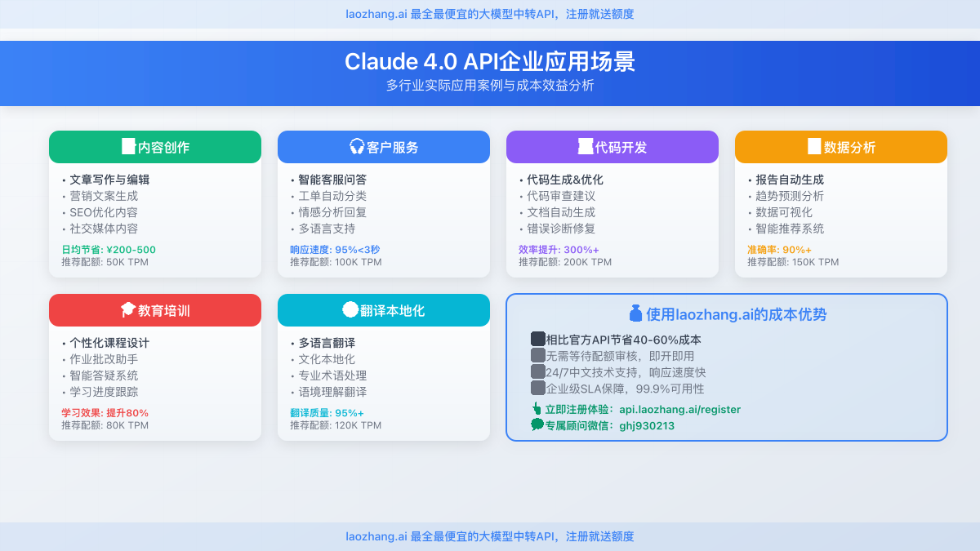Open the 客户服务 blue card header

[x=384, y=147]
